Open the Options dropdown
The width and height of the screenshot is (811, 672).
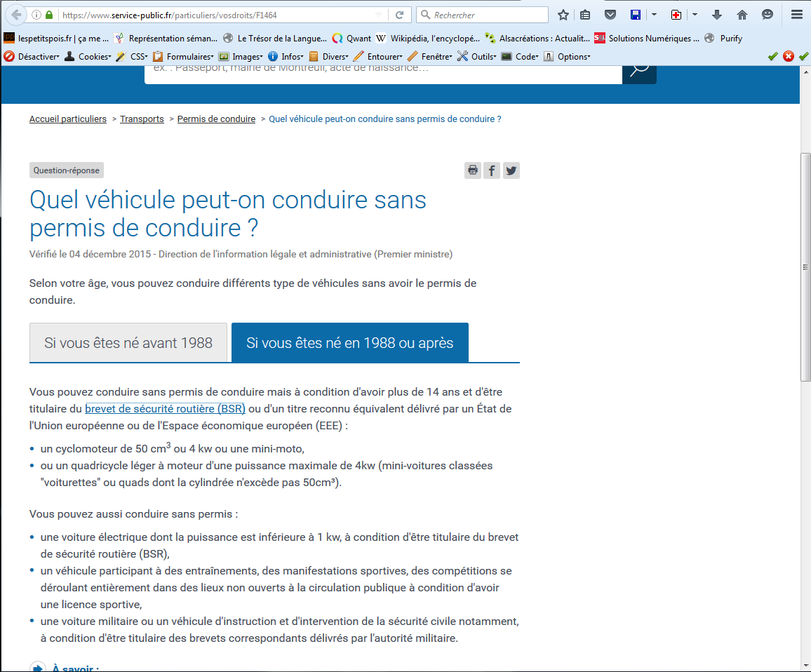[x=568, y=56]
